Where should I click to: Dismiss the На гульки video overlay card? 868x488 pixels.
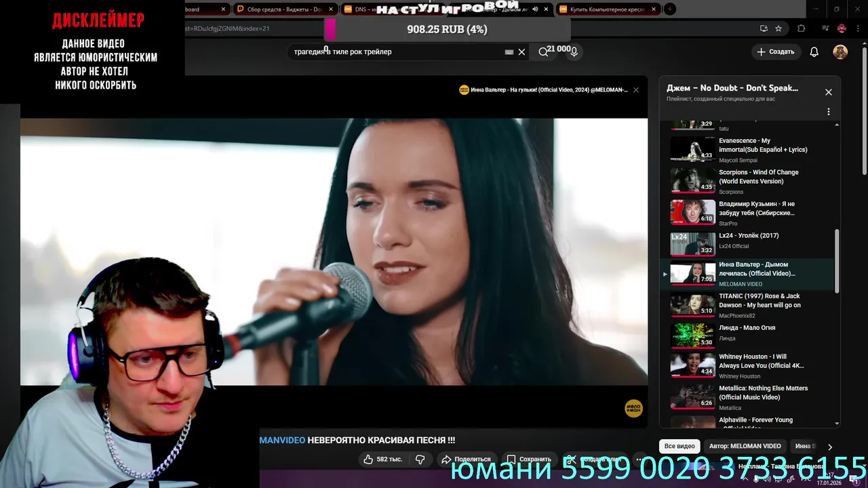(x=636, y=89)
